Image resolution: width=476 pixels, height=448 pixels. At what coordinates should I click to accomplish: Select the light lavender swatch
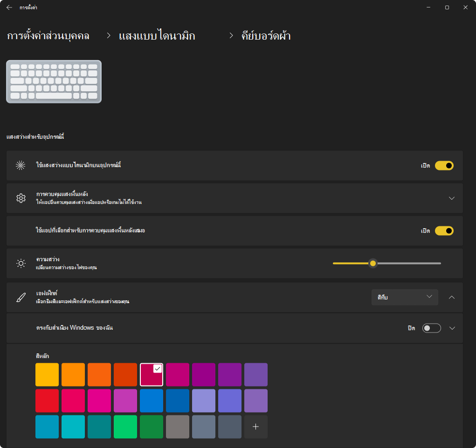(x=204, y=400)
